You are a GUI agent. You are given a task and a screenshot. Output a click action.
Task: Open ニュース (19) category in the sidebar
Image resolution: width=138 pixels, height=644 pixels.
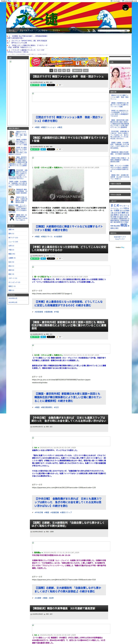pos(13,242)
